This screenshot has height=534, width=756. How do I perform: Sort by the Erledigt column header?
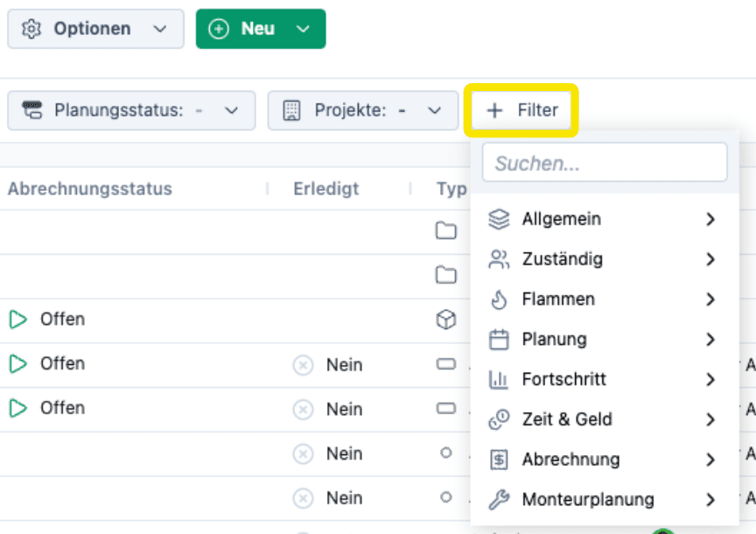(x=325, y=188)
